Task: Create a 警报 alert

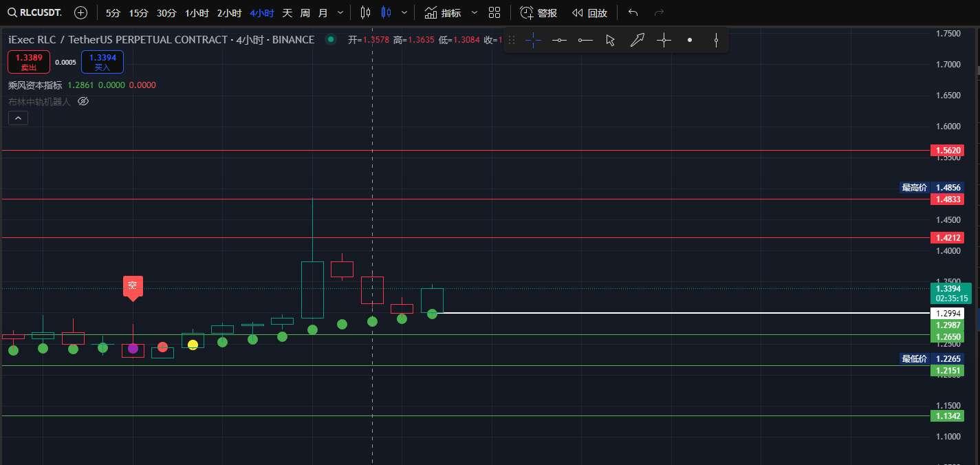Action: (x=538, y=13)
